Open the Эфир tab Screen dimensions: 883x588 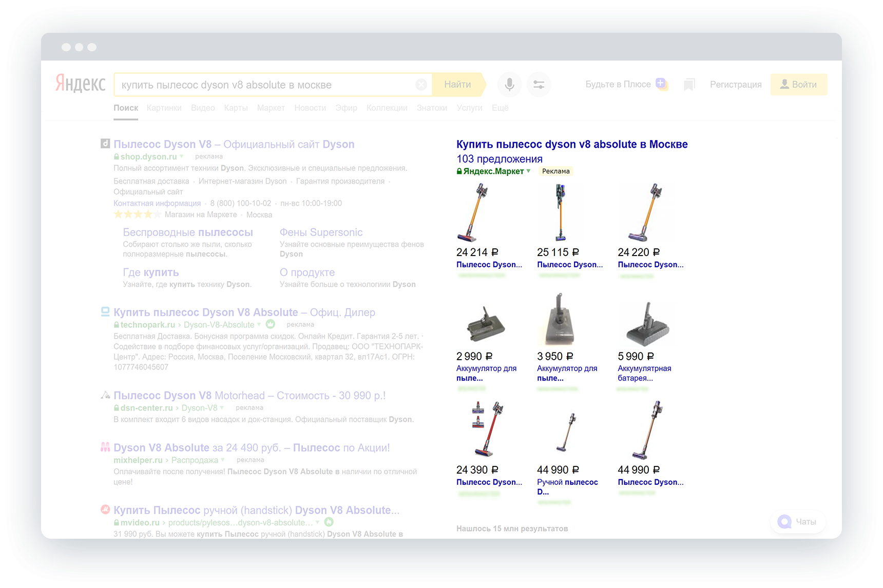[x=346, y=108]
